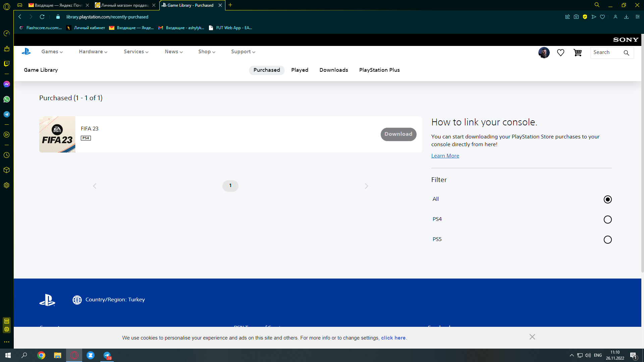The height and width of the screenshot is (362, 644).
Task: Click the Opera easy setup menu icon
Action: point(638,17)
